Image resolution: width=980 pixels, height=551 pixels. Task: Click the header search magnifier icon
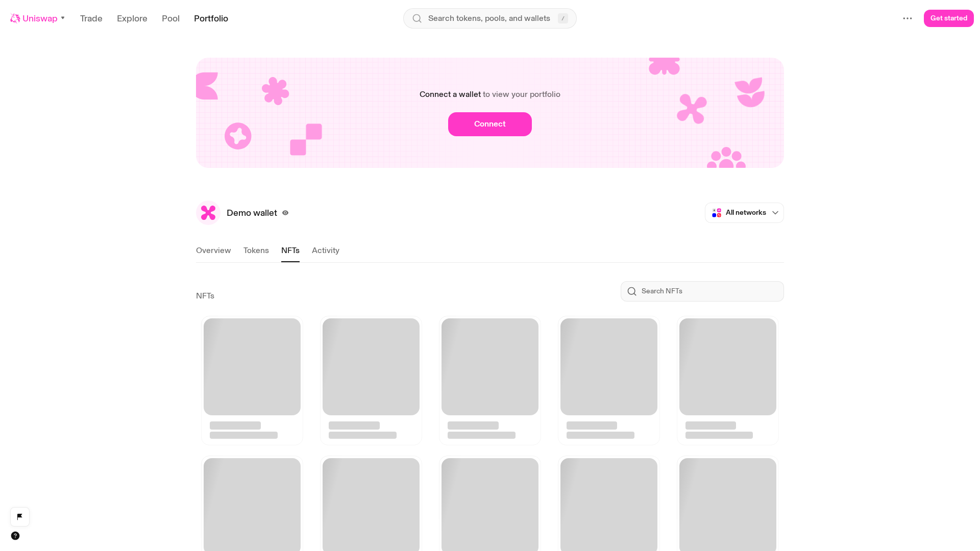pyautogui.click(x=417, y=18)
